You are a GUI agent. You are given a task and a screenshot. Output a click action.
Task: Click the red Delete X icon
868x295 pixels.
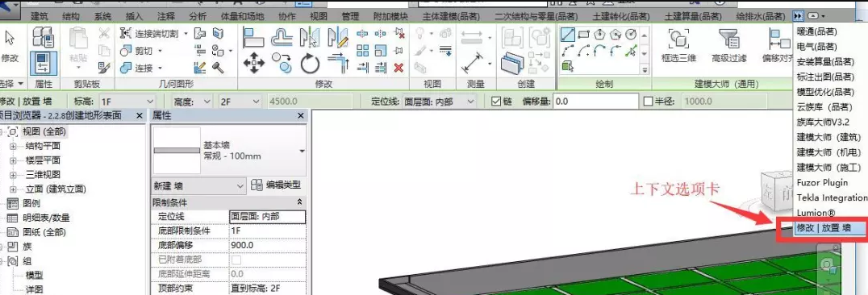click(399, 68)
